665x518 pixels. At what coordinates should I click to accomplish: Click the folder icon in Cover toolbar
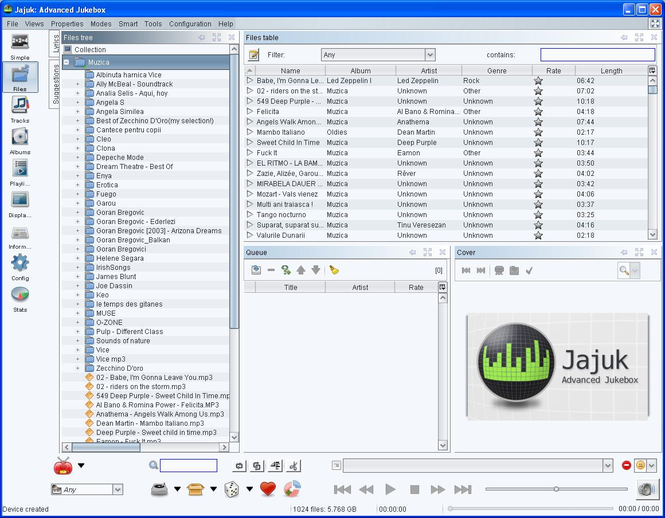(514, 270)
